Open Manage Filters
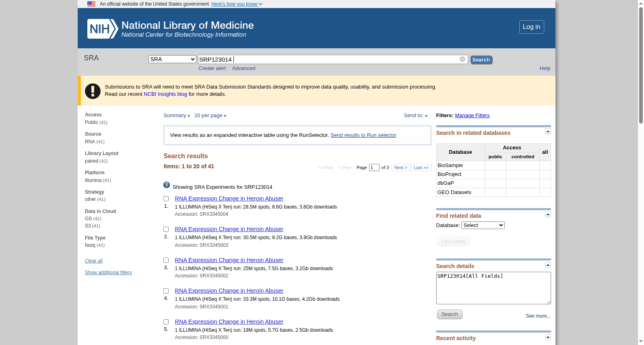The image size is (644, 345). point(472,116)
